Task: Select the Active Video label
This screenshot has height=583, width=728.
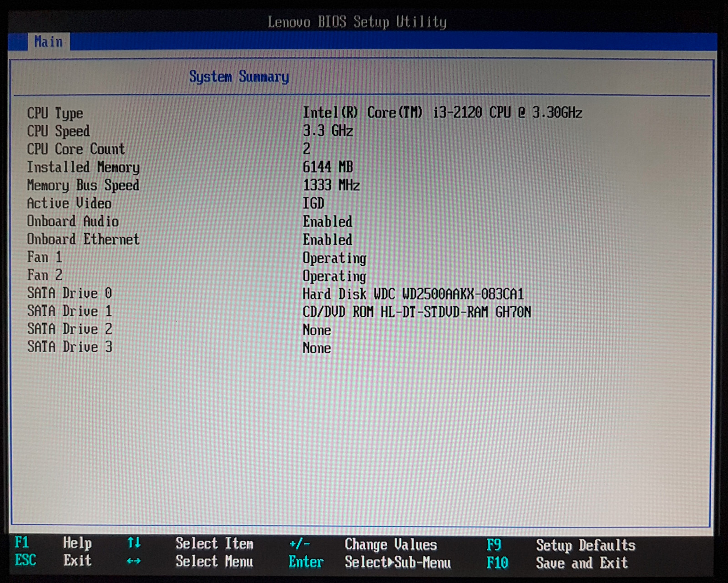Action: [x=69, y=203]
